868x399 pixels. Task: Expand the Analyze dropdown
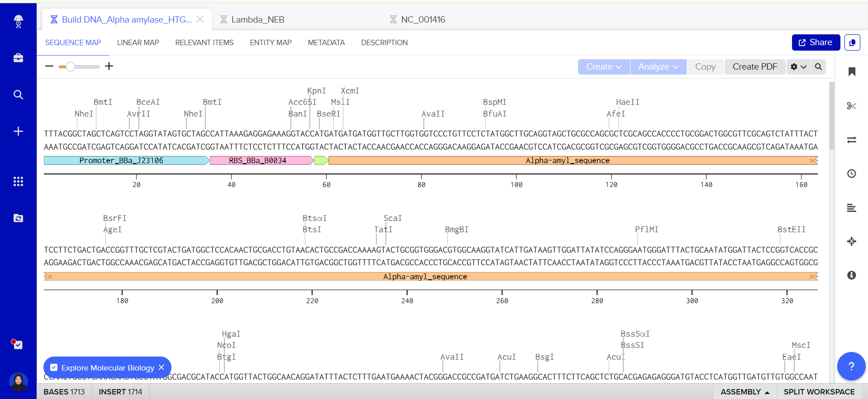click(658, 67)
